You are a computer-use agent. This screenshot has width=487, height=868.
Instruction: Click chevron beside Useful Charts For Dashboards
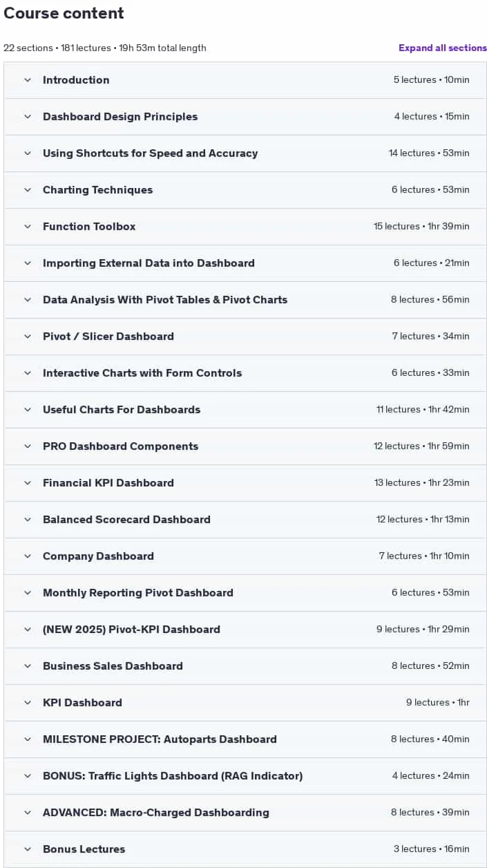28,410
